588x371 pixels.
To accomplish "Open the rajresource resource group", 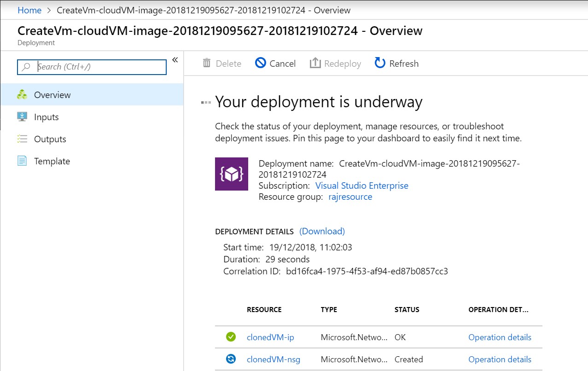I will (x=350, y=197).
